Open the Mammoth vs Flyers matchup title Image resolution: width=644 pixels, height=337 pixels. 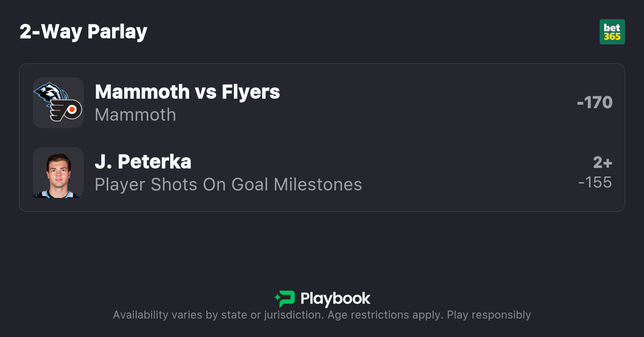[x=187, y=92]
